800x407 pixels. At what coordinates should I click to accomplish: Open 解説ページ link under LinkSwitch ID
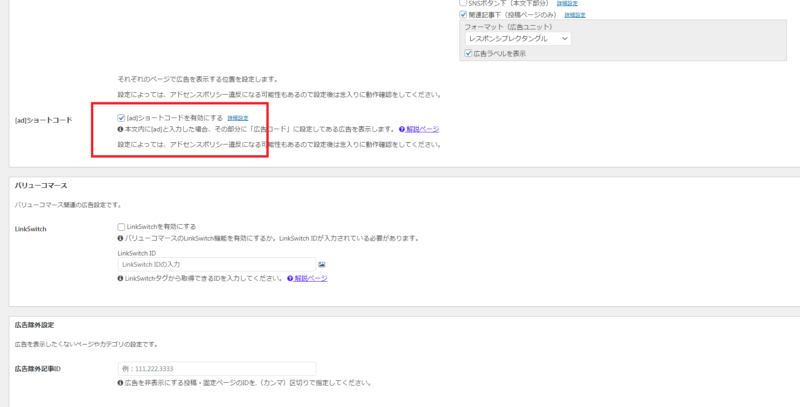point(310,278)
